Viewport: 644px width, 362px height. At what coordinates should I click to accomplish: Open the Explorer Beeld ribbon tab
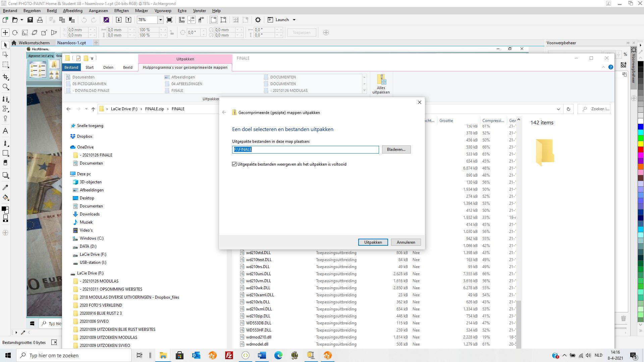(x=128, y=67)
